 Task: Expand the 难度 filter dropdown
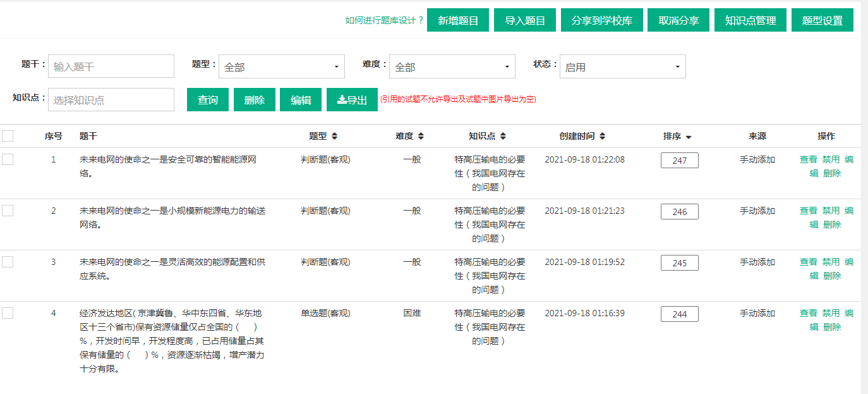452,66
